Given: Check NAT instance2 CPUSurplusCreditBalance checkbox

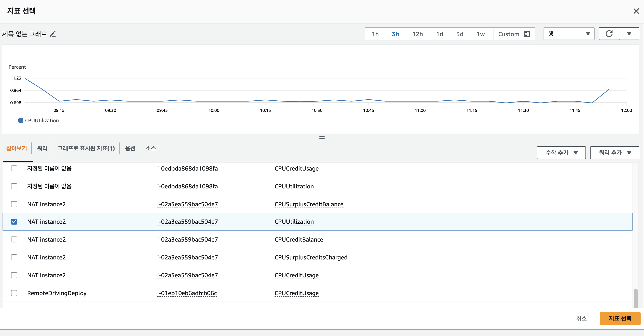Looking at the screenshot, I should [x=14, y=204].
